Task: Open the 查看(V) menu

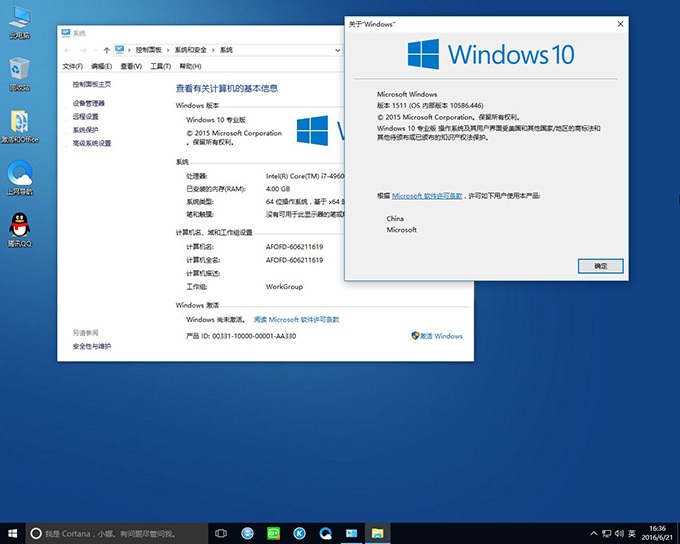Action: point(131,67)
